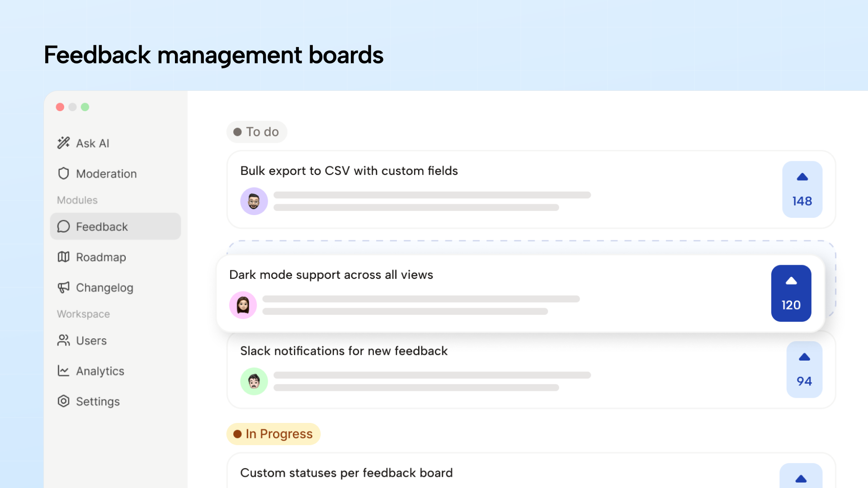
Task: Click the Feedback speech bubble icon
Action: point(63,226)
